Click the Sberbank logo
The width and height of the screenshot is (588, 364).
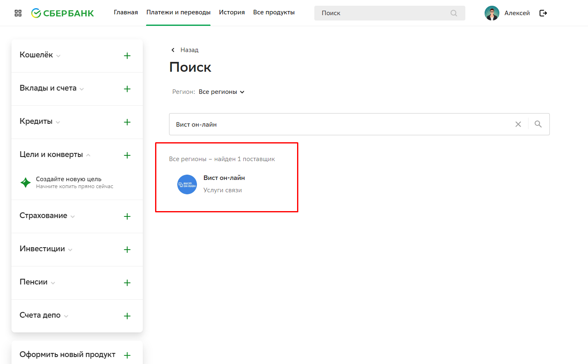click(x=62, y=13)
